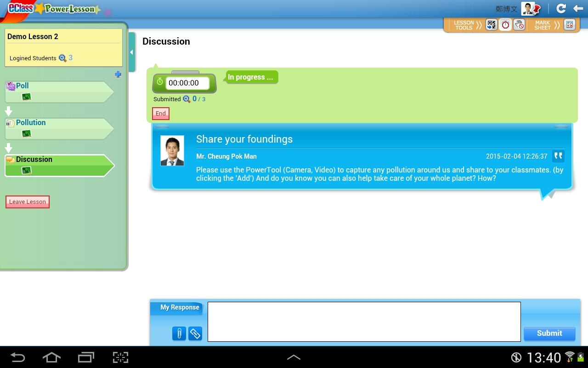
Task: Open the PowerTool ruler-pencil attachment icon
Action: [195, 333]
